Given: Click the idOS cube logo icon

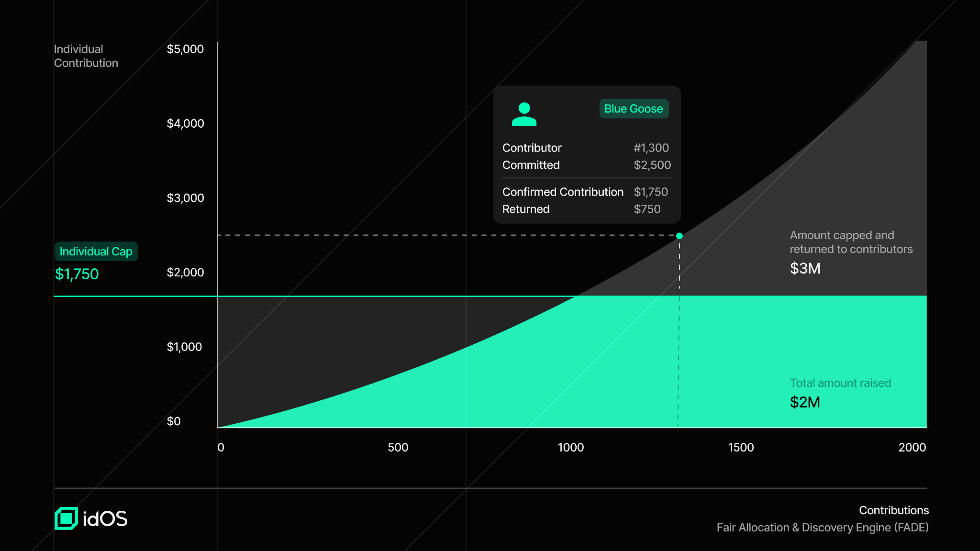Looking at the screenshot, I should point(66,518).
